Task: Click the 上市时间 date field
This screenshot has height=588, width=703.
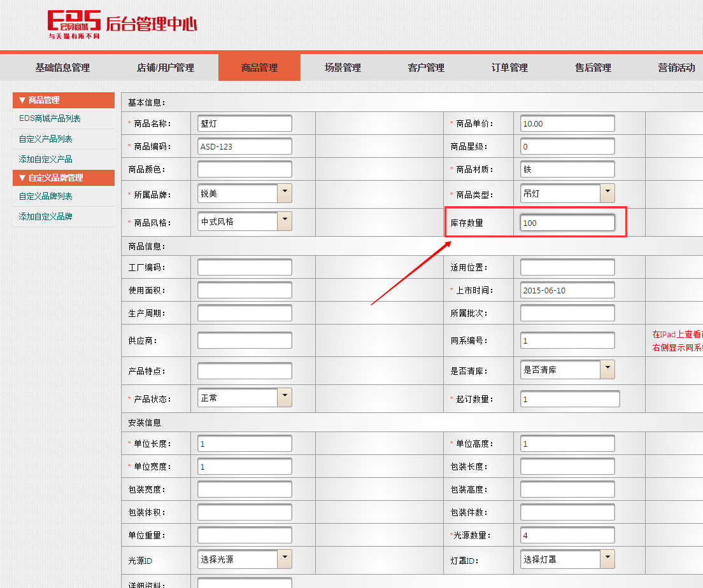Action: tap(567, 290)
